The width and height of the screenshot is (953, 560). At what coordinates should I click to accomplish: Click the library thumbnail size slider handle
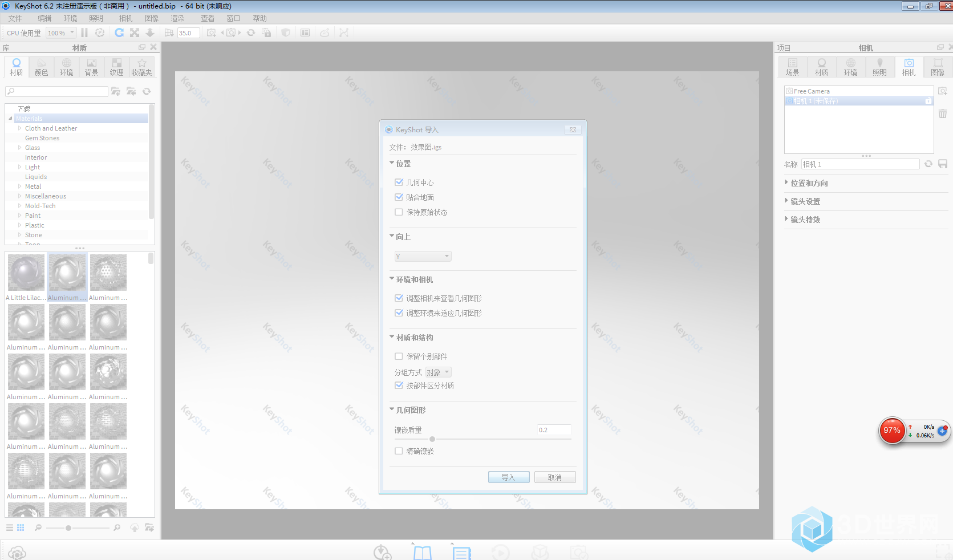(68, 528)
